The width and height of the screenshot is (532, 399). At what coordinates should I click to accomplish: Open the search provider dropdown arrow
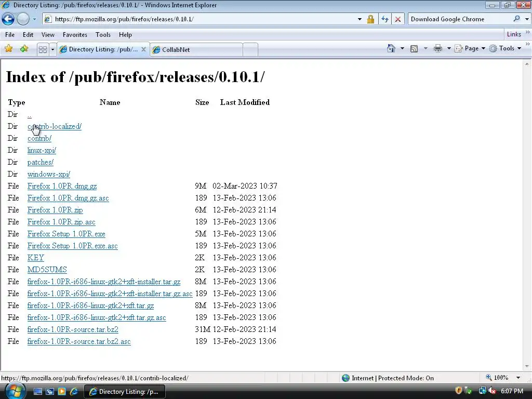coord(527,19)
